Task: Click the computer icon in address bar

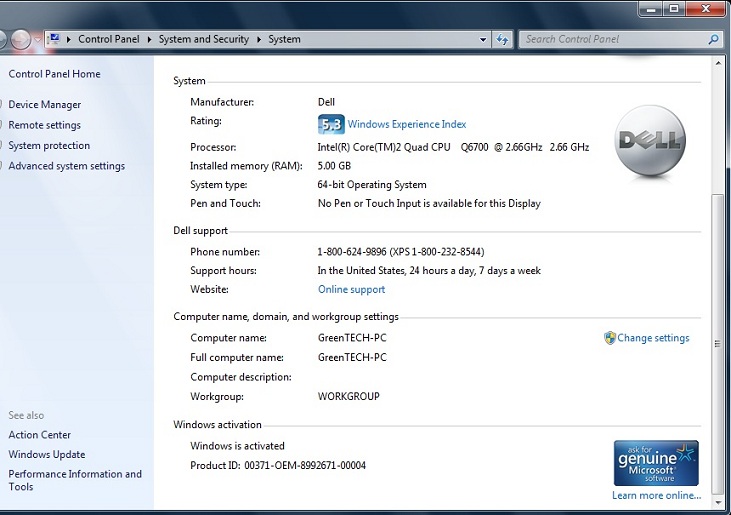Action: click(54, 39)
